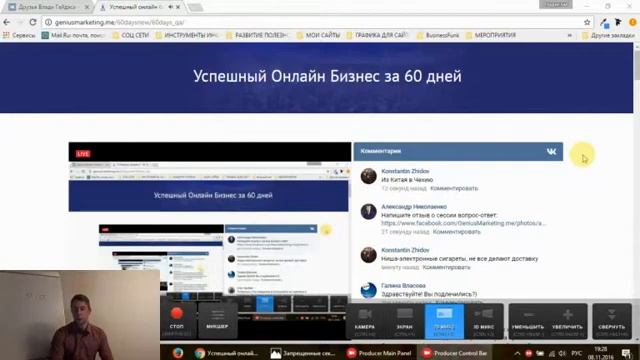Viewport: 640px width, 360px height.
Task: Open Konstantin Zhidov name on Китая comment
Action: tap(405, 171)
